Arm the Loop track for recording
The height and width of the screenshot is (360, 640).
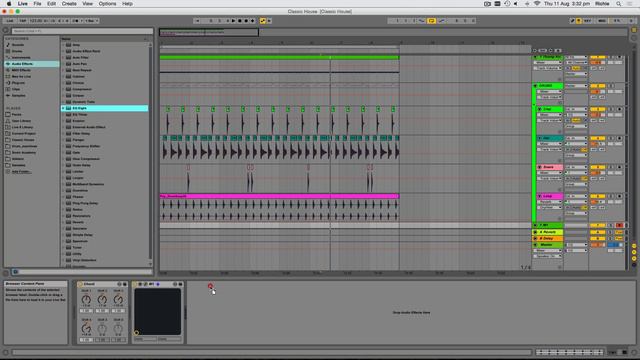click(619, 196)
